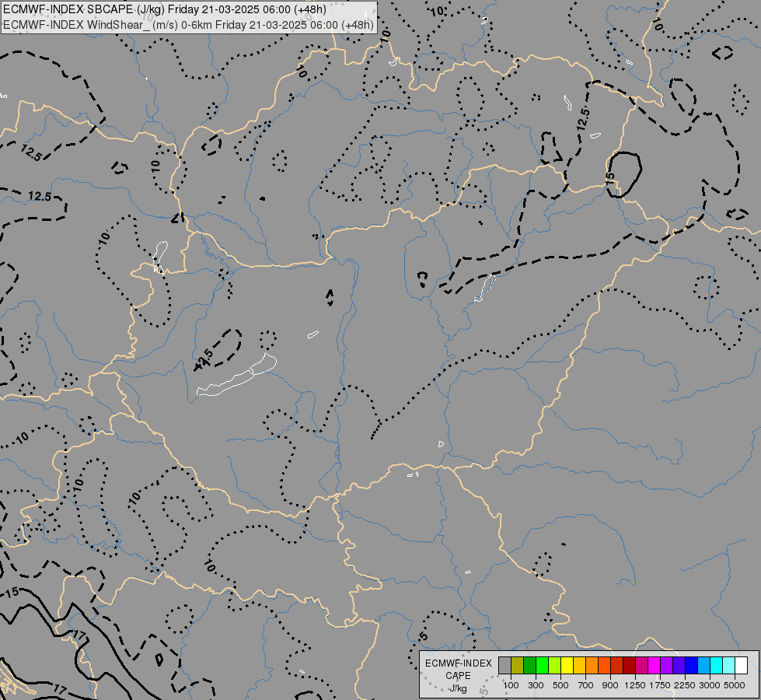Click the 1750 legend scale value
Image resolution: width=761 pixels, height=700 pixels.
660,685
